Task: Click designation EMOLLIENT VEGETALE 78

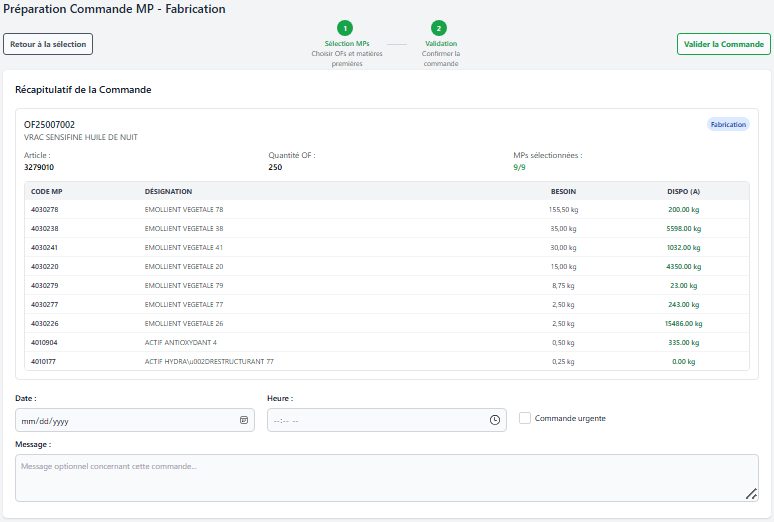Action: (x=184, y=209)
